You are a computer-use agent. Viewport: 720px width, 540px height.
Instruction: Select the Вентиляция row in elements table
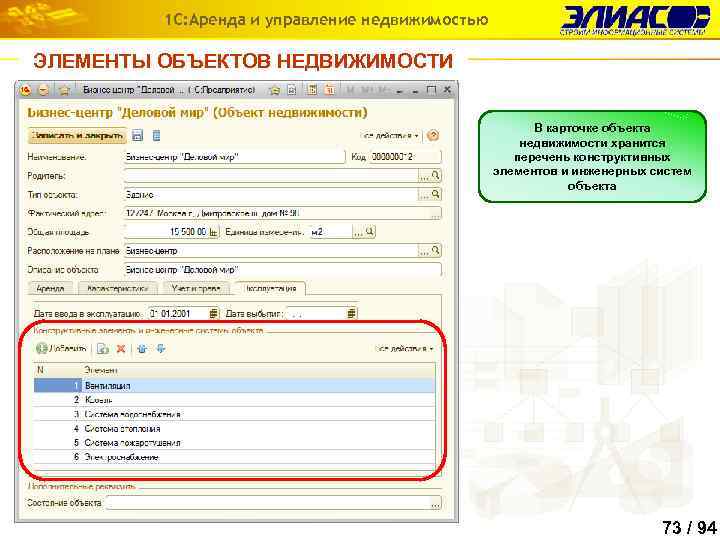(234, 386)
